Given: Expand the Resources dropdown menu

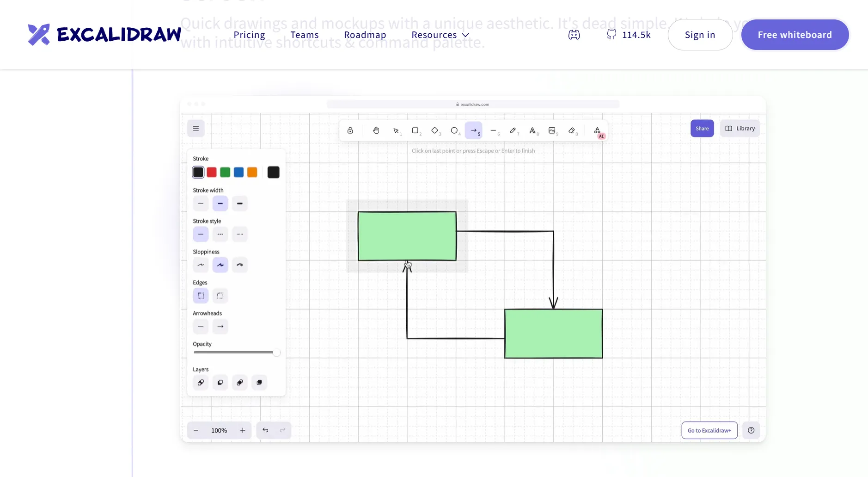Looking at the screenshot, I should click(440, 35).
